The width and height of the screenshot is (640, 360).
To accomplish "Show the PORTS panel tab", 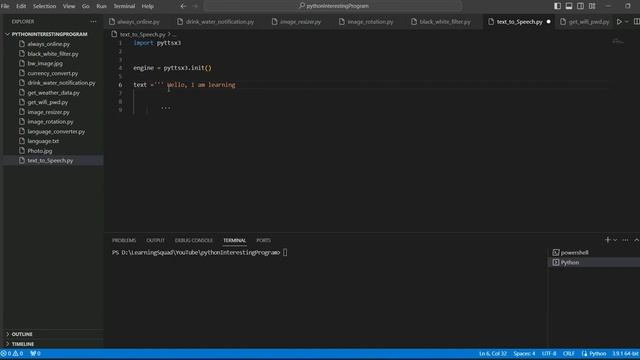I will tap(263, 240).
